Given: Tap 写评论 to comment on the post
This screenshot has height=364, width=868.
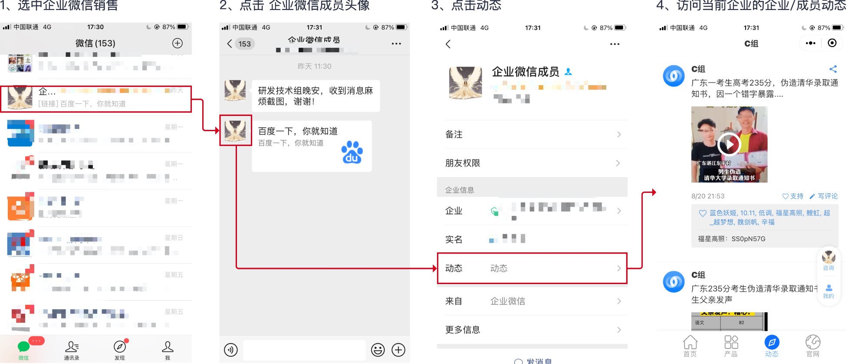Looking at the screenshot, I should [x=824, y=196].
